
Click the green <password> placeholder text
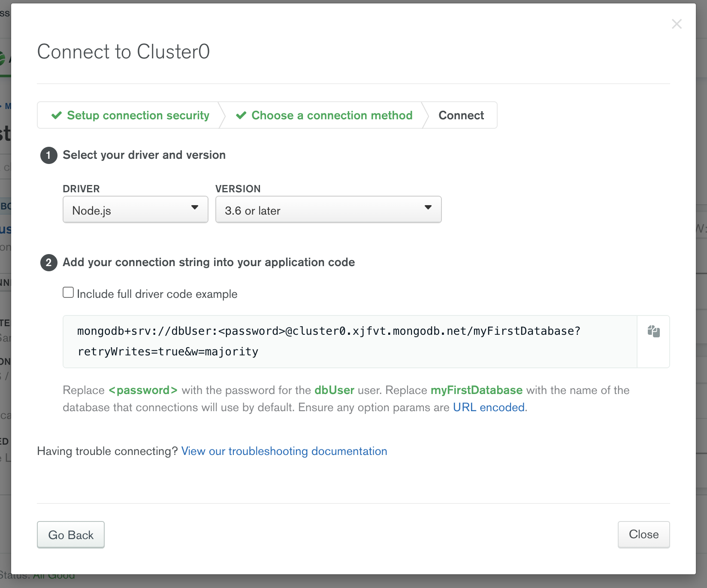143,390
